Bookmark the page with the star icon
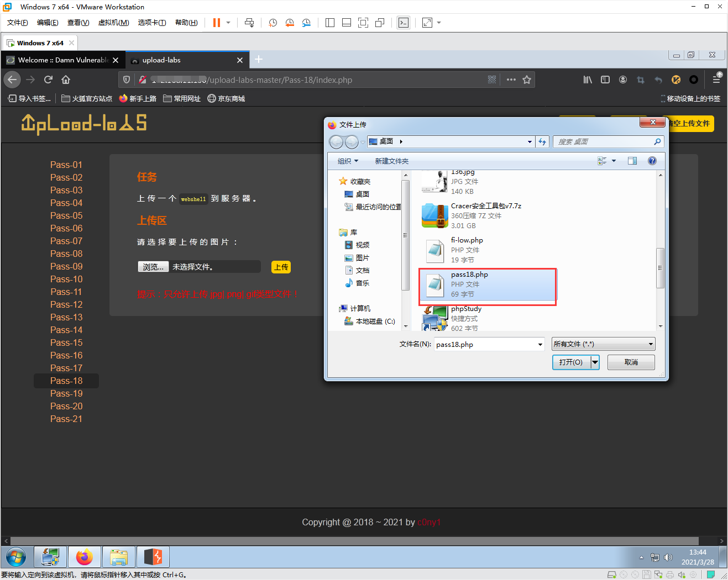The image size is (728, 580). point(527,79)
